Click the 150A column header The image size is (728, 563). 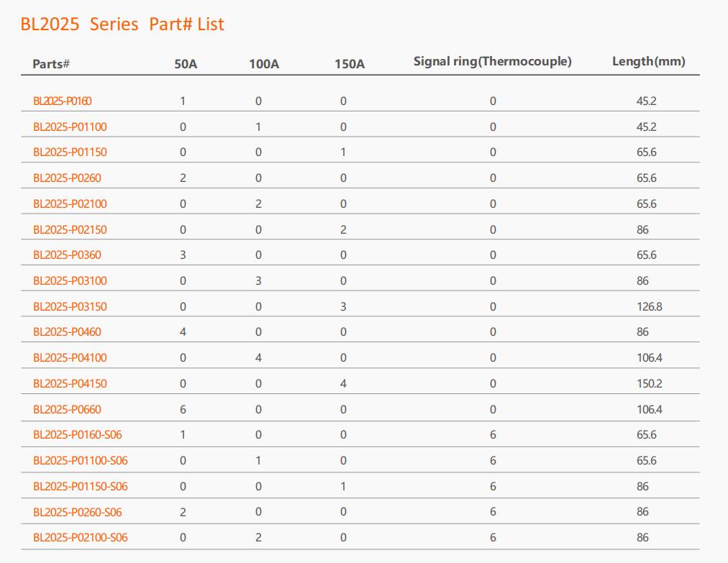(350, 64)
